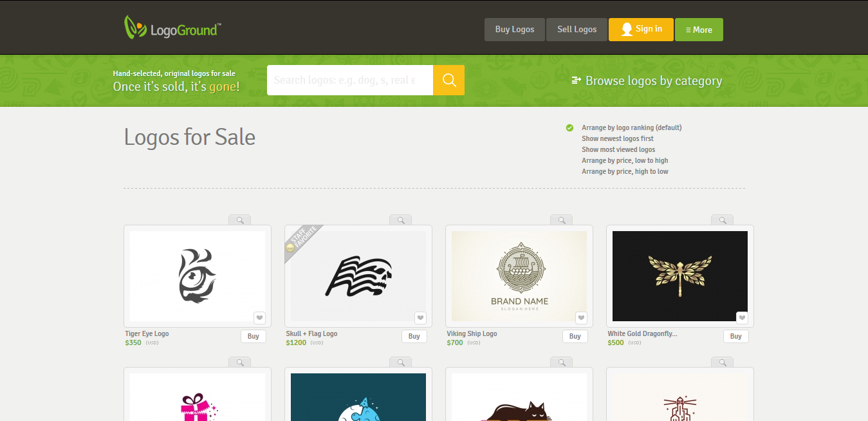Zoom the Tiger Eye Logo preview
This screenshot has height=421, width=868.
click(240, 220)
